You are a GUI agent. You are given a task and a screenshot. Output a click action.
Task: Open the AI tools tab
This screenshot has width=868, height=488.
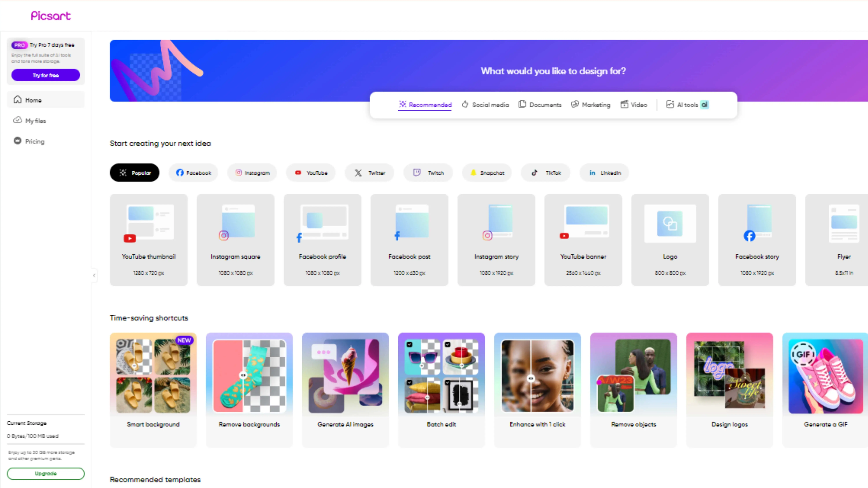(x=687, y=105)
